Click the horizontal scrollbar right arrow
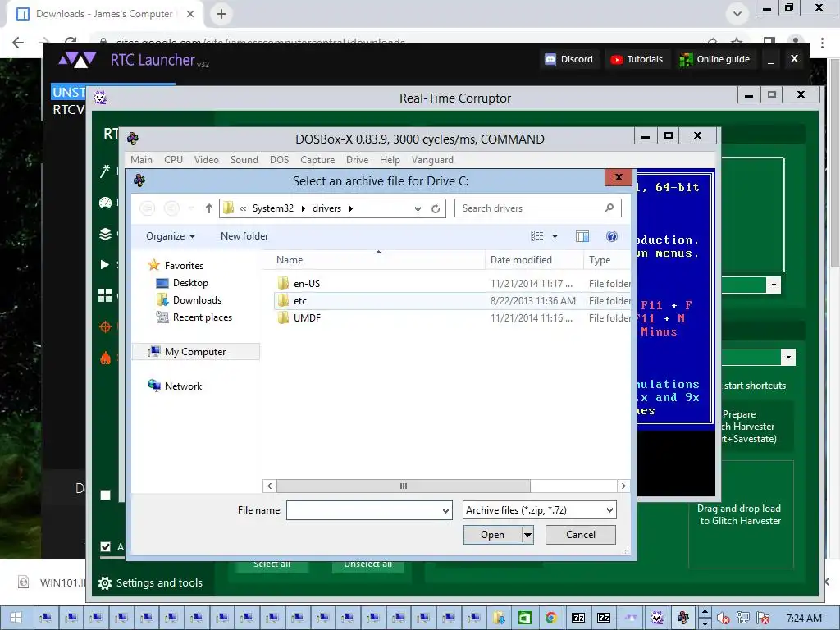Image resolution: width=840 pixels, height=630 pixels. click(x=623, y=486)
